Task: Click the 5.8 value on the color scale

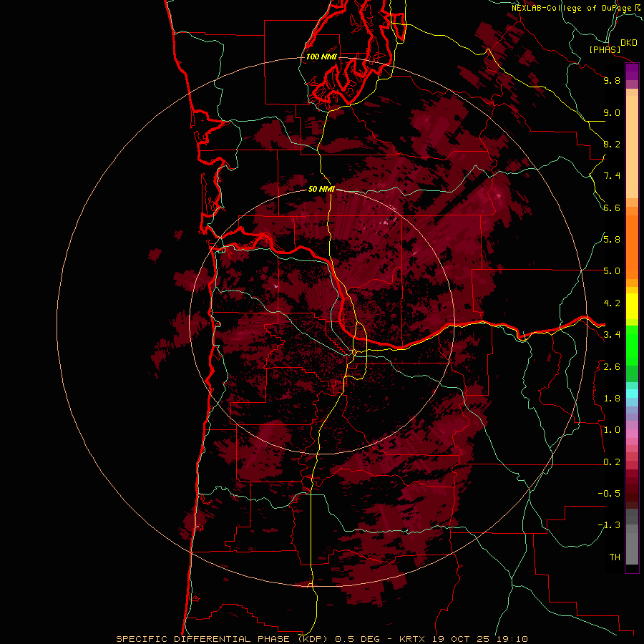Action: click(x=612, y=240)
